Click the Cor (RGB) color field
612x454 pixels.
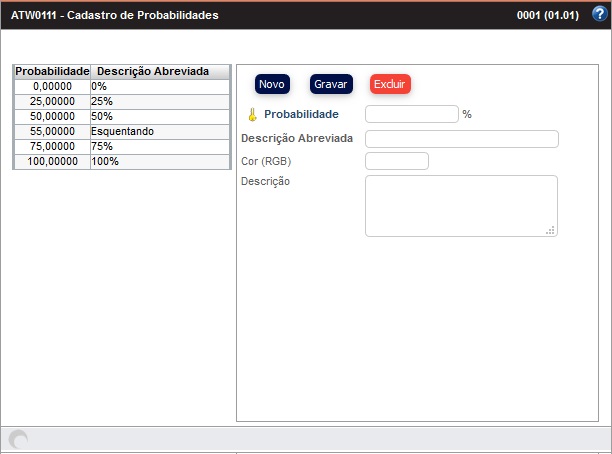pyautogui.click(x=397, y=161)
